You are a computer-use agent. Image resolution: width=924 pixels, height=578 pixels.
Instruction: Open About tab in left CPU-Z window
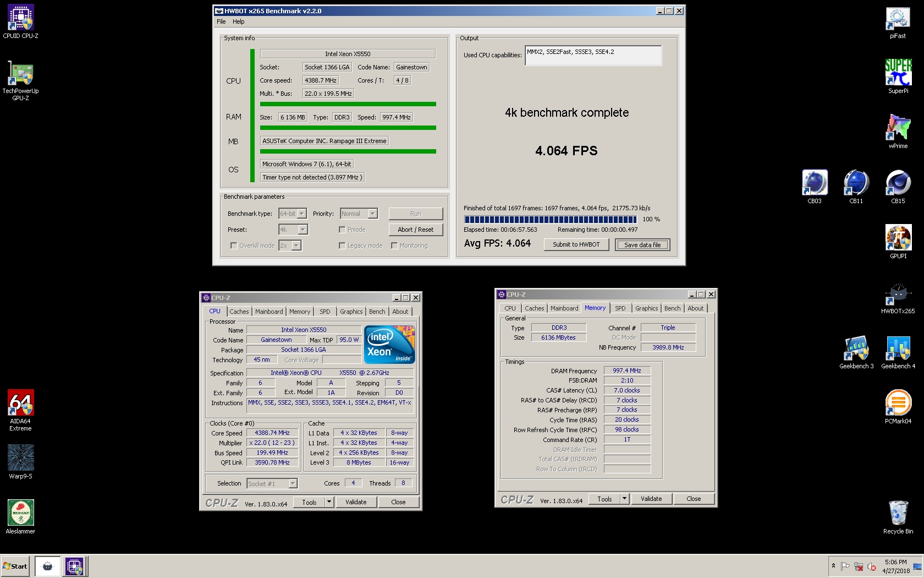tap(400, 312)
